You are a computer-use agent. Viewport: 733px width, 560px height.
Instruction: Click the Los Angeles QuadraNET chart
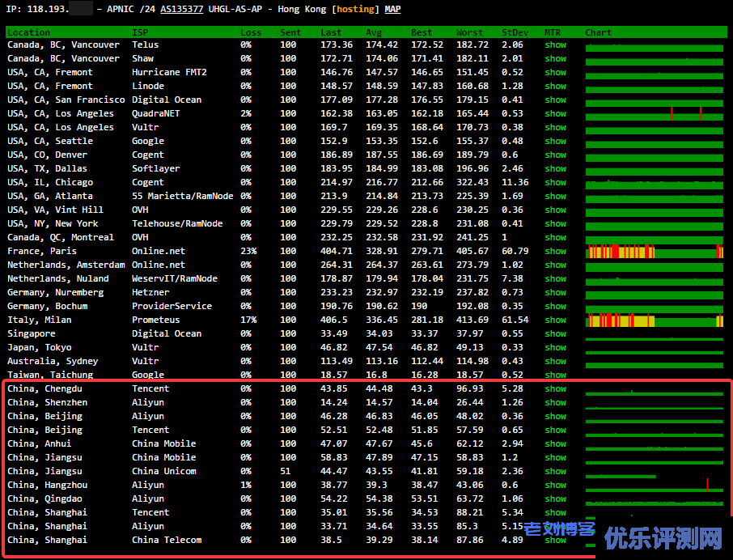(x=654, y=114)
